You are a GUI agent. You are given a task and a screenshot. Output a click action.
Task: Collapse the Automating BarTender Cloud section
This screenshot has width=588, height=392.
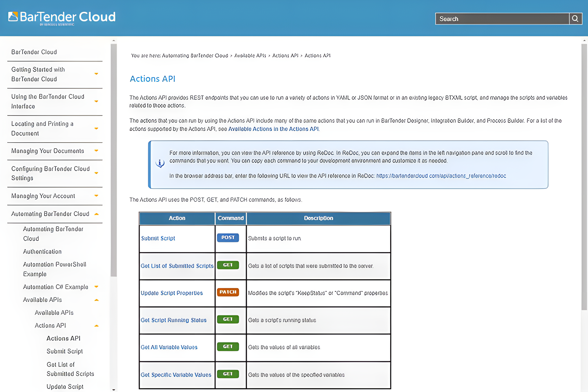97,214
